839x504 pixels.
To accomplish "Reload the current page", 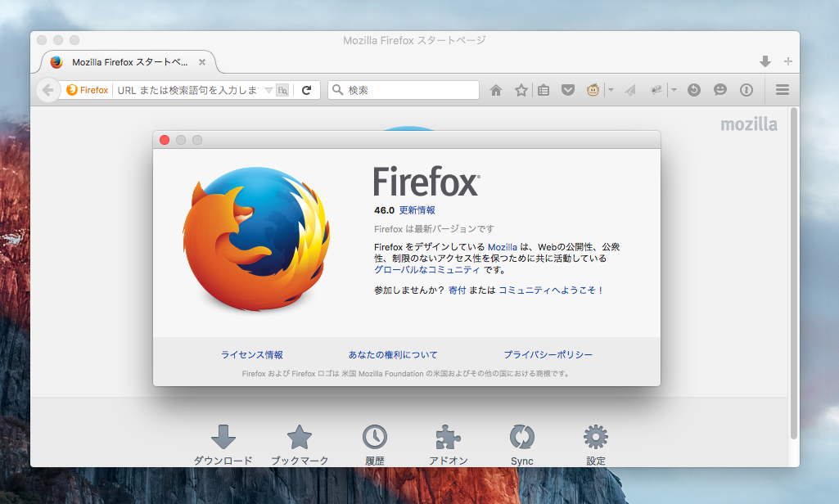I will pos(307,90).
